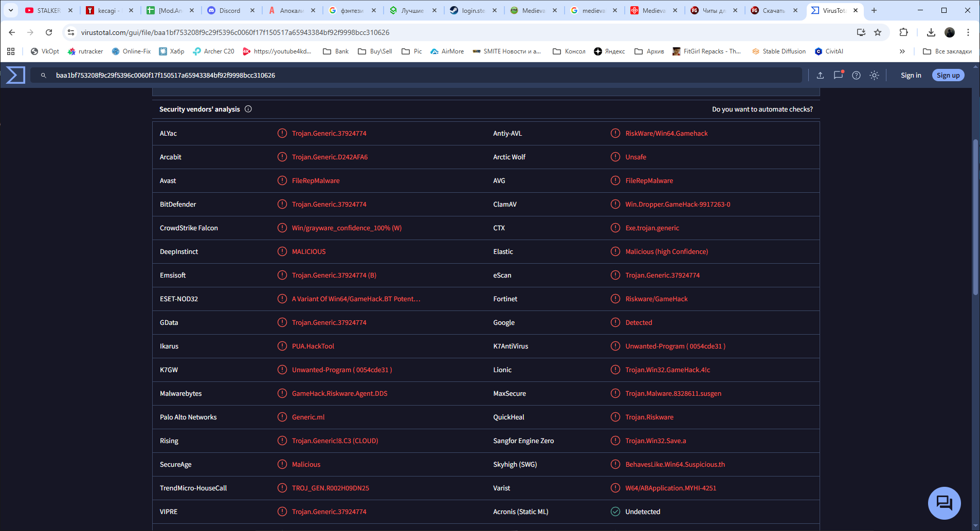
Task: Click the alert icon in the Google row
Action: 615,322
